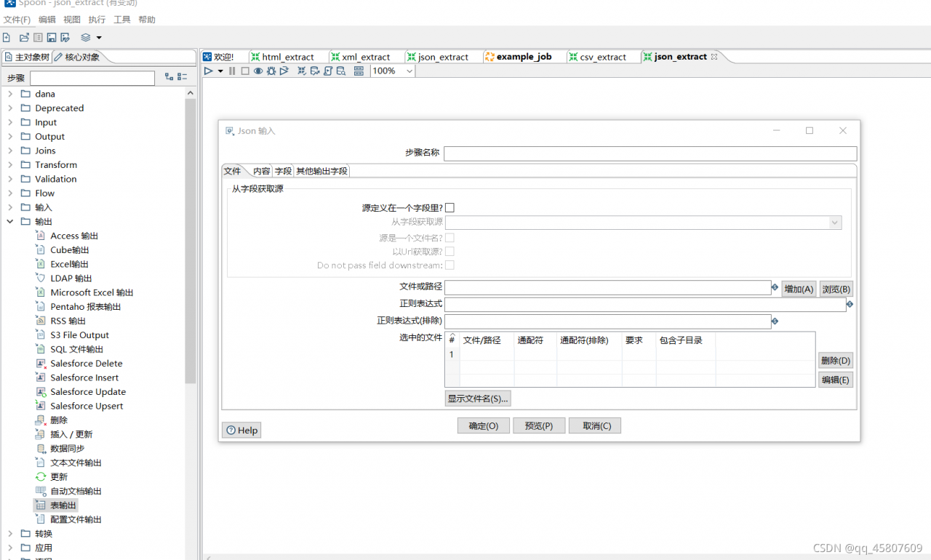The image size is (931, 560).
Task: Switch to the 字段 tab in Json 输入 dialog
Action: (283, 171)
